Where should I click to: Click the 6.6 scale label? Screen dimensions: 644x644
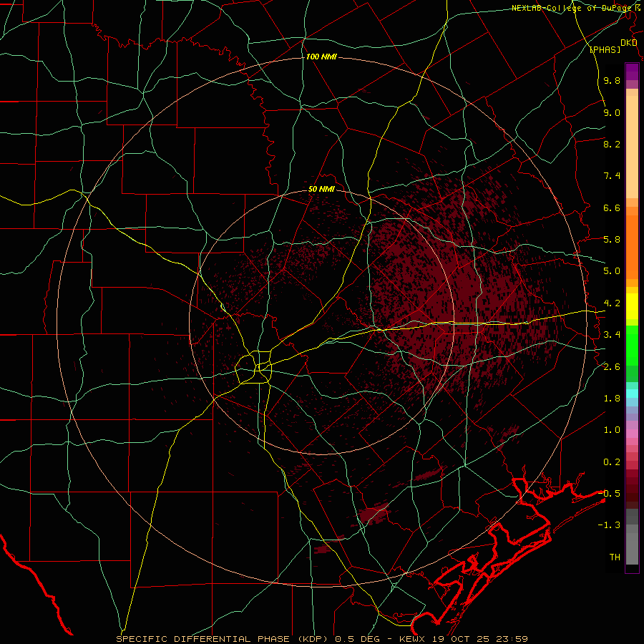(x=612, y=208)
